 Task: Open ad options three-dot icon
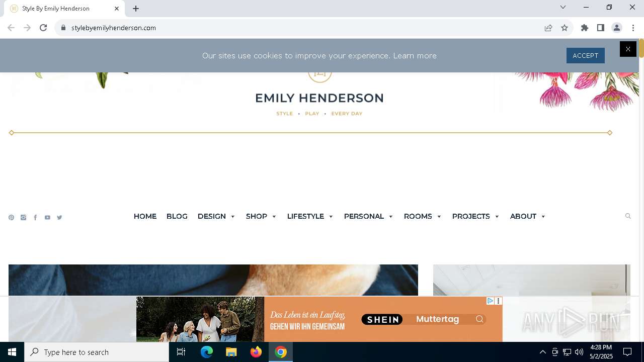coord(499,301)
